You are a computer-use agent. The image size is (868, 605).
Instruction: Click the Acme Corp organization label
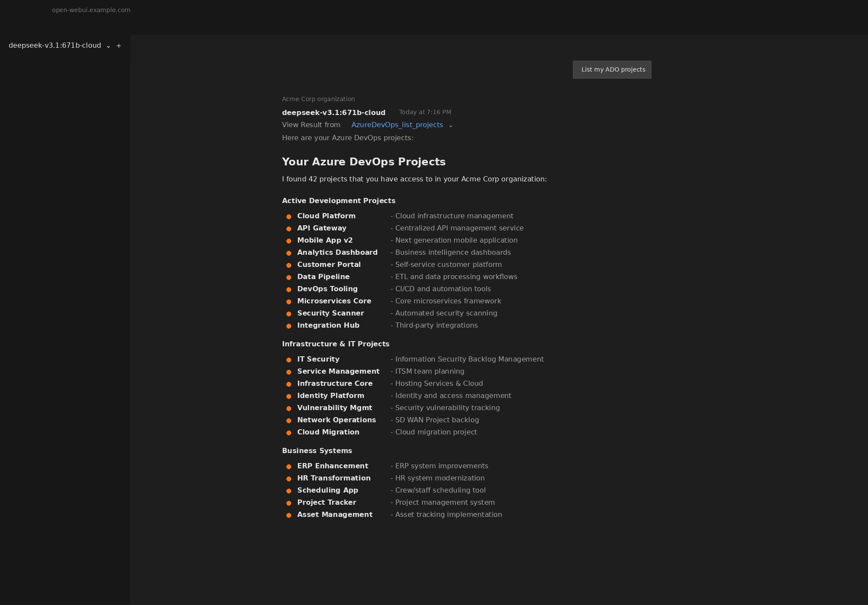coord(318,99)
